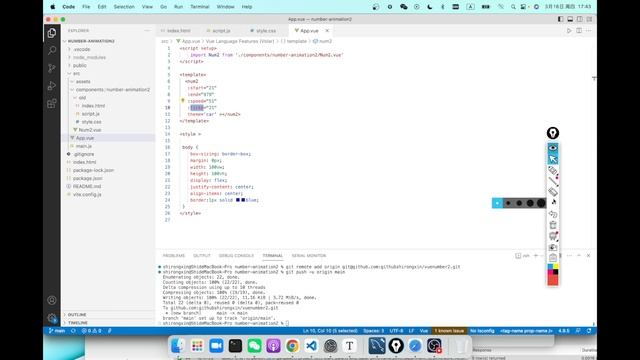Image resolution: width=640 pixels, height=360 pixels.
Task: Open Explorer panel's more actions ellipsis
Action: pyautogui.click(x=147, y=31)
